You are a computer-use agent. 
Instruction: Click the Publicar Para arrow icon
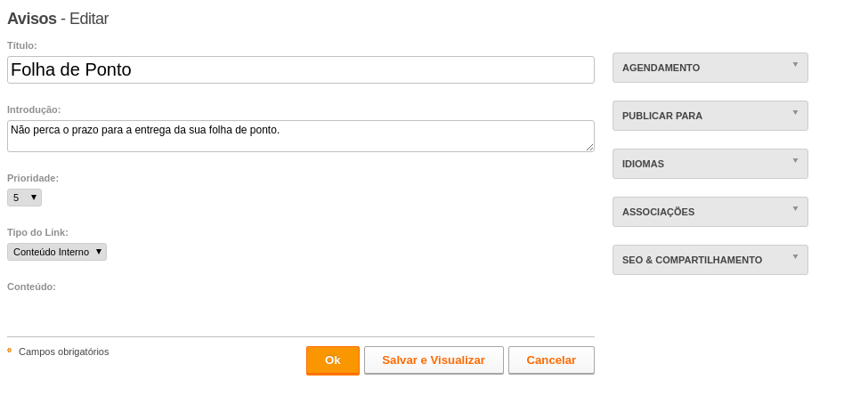pos(796,113)
